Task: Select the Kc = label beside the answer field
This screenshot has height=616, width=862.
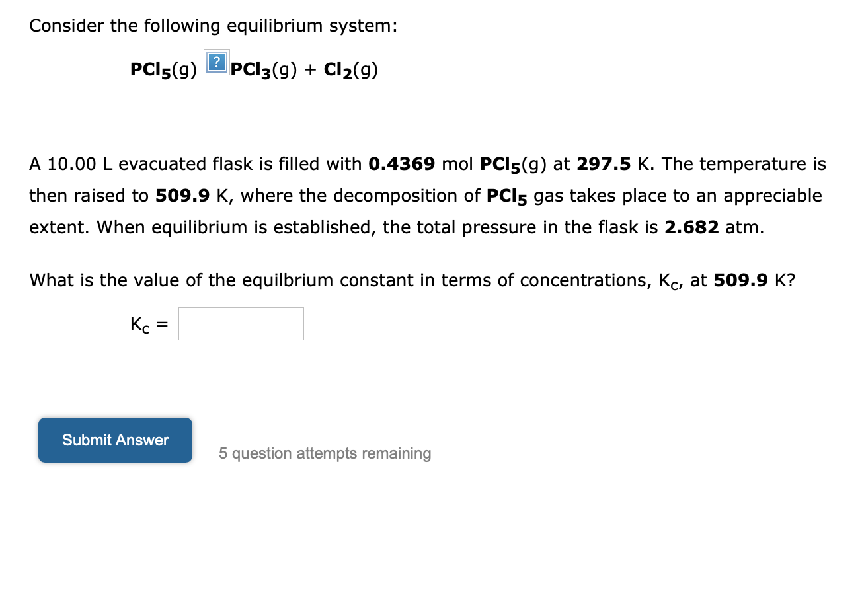Action: point(145,324)
